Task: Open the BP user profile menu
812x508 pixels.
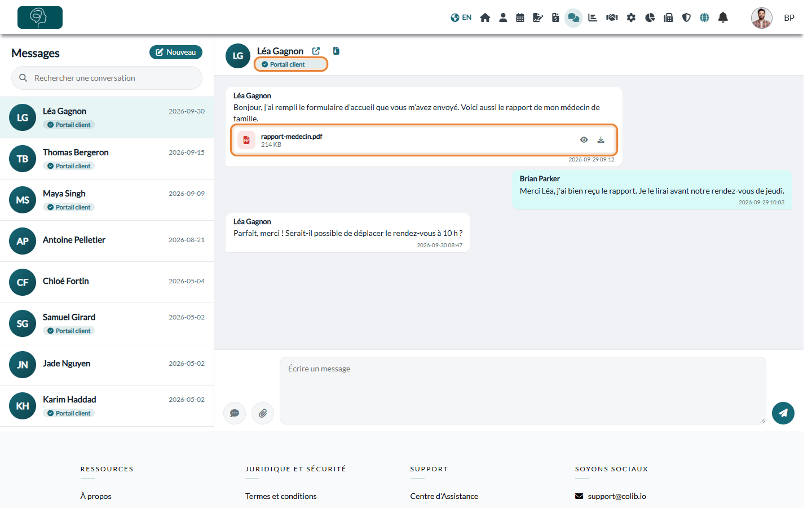Action: pos(789,18)
